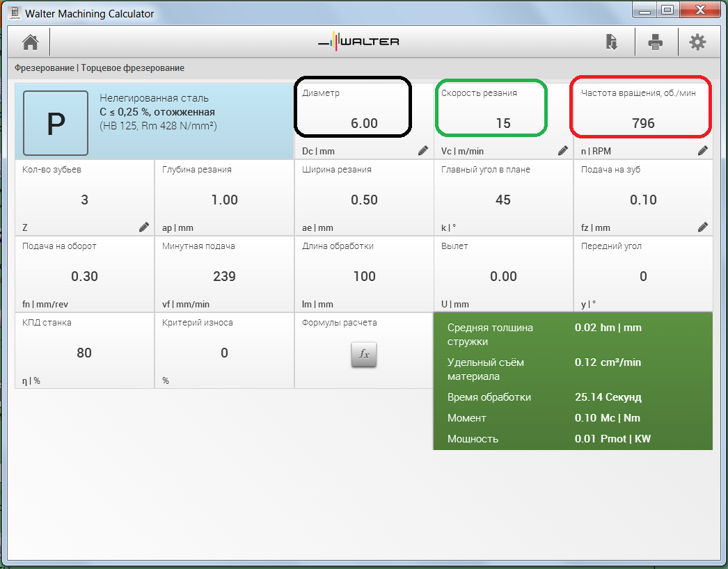The width and height of the screenshot is (728, 569).
Task: Select wear criterion value 0
Action: click(224, 353)
